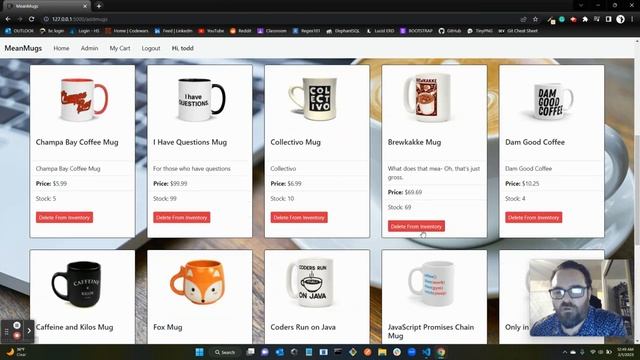Click the 'For those who have questions' description
This screenshot has width=640, height=360.
[x=192, y=169]
